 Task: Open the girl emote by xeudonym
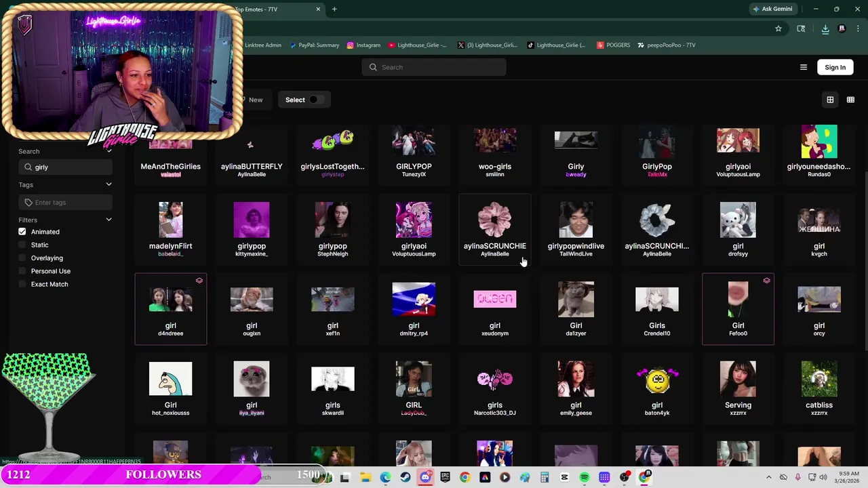pyautogui.click(x=495, y=309)
